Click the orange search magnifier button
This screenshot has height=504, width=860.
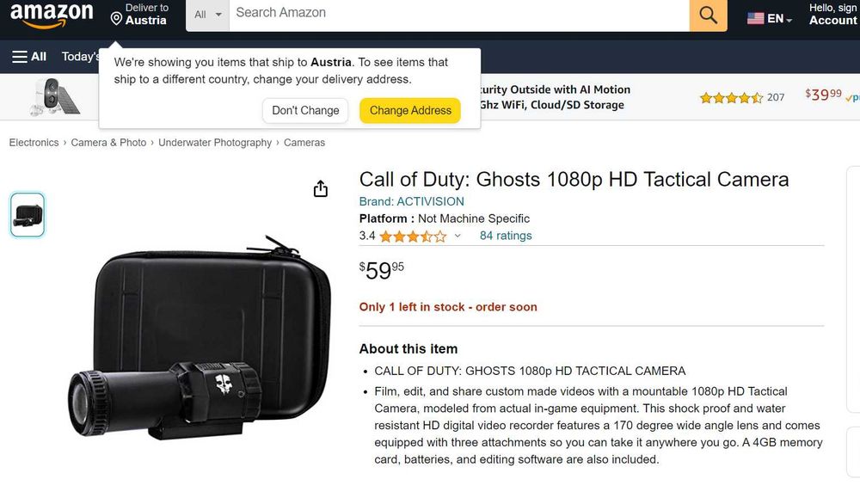[x=708, y=15]
